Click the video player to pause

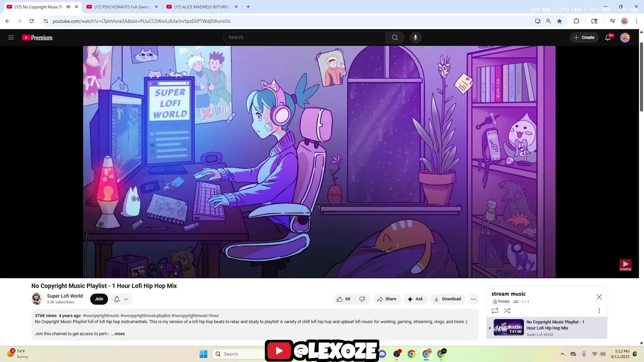point(319,162)
